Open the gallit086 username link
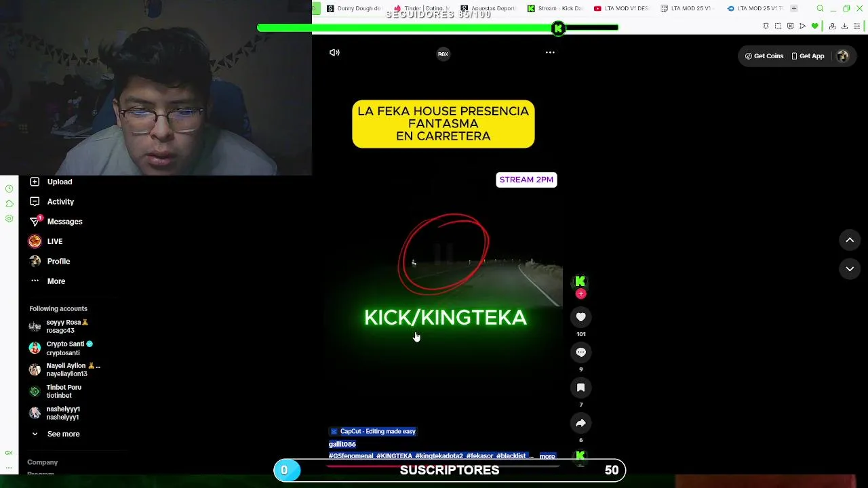 (x=342, y=444)
